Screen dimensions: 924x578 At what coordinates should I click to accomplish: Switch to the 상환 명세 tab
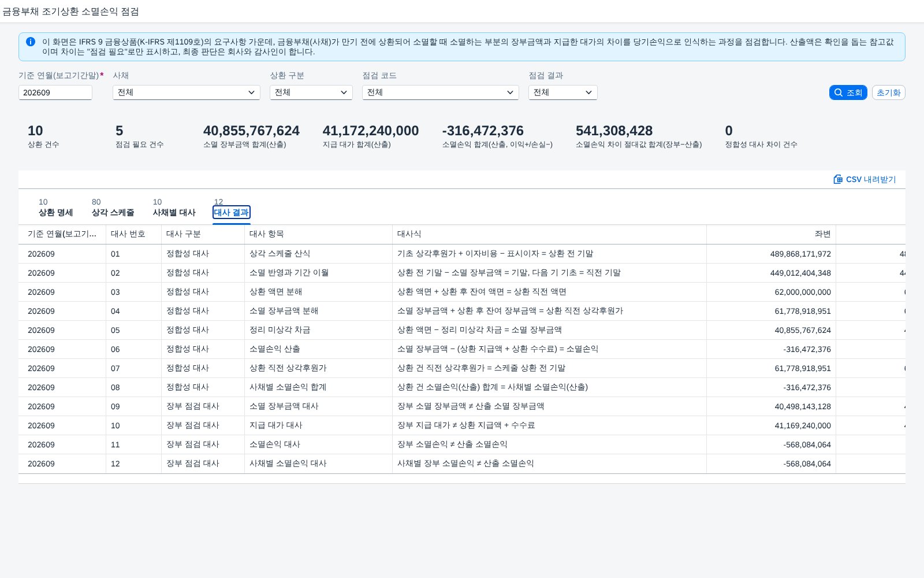tap(55, 212)
